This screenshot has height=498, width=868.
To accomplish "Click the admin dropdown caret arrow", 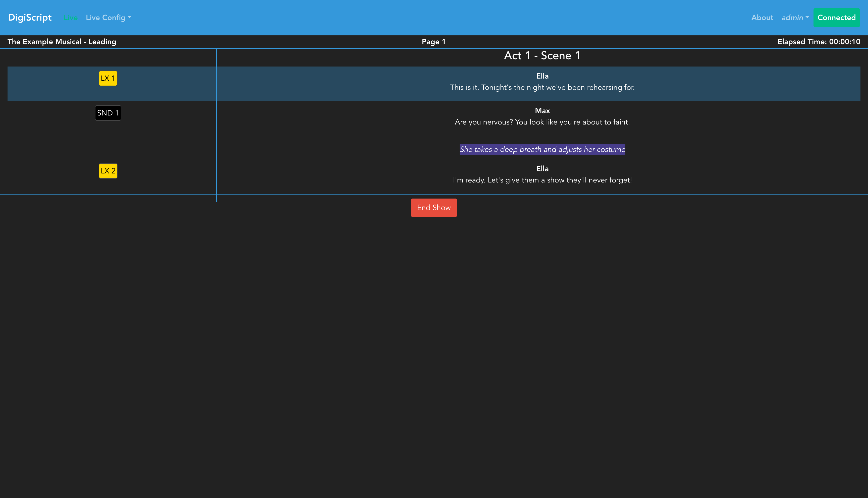I will (x=807, y=17).
